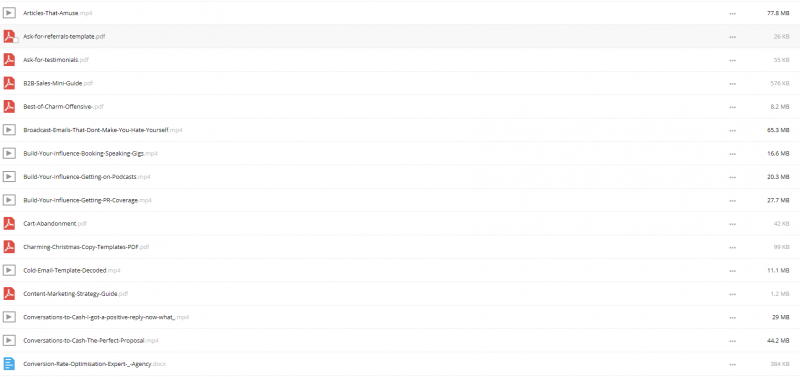Open the more actions menu for Conversations-to-Cash-The-Perfect-Proposal.mp4
The image size is (800, 377).
pyautogui.click(x=732, y=341)
